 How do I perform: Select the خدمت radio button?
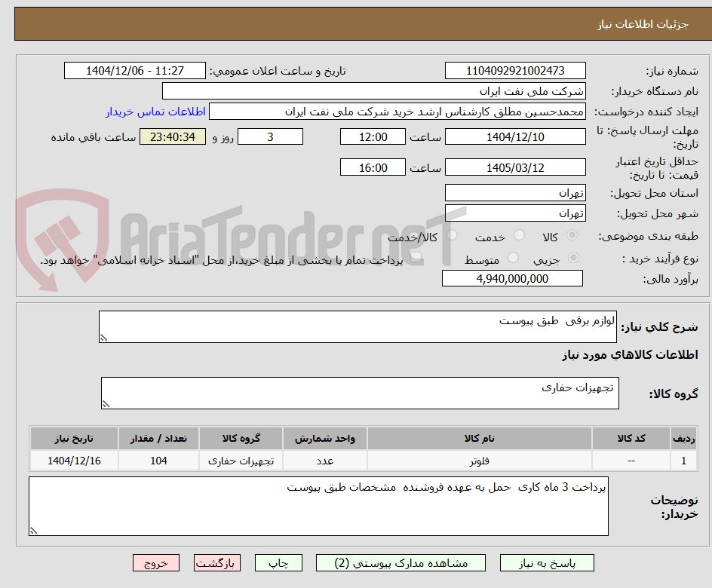519,235
